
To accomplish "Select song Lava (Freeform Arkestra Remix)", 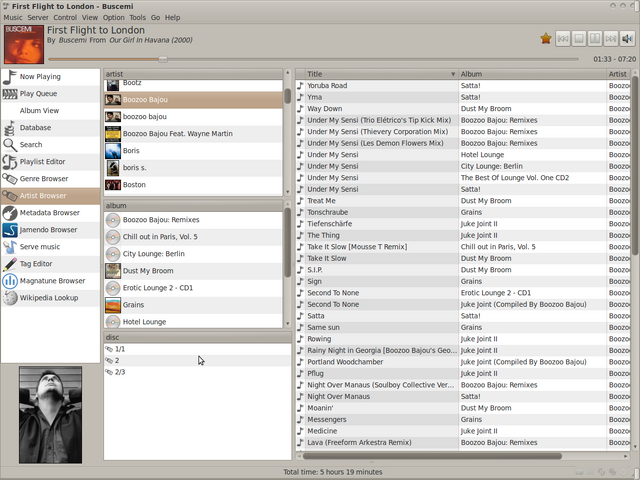I will tap(463, 442).
